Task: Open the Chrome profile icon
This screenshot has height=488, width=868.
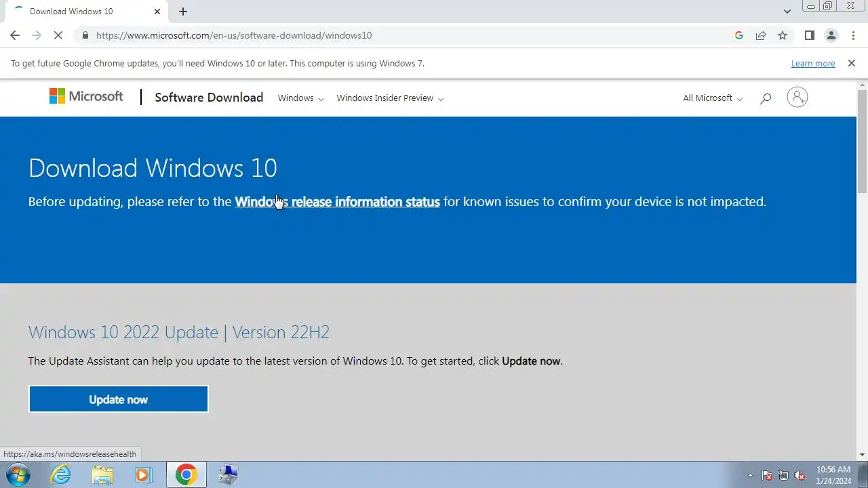Action: point(831,35)
